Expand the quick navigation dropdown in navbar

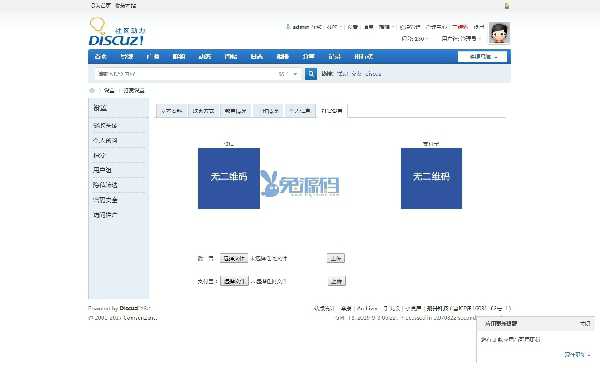point(482,57)
